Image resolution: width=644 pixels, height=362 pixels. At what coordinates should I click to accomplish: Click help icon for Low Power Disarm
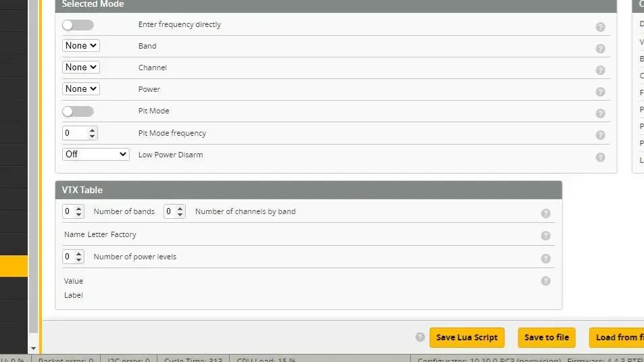[600, 157]
